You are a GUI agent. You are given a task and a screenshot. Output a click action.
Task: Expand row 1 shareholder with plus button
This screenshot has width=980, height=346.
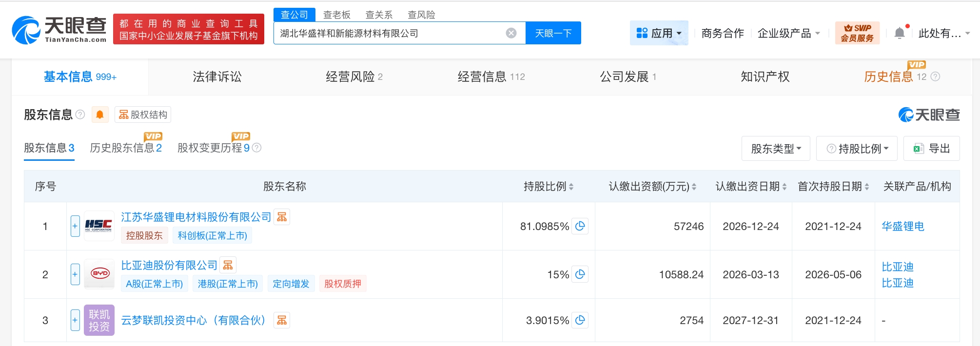pyautogui.click(x=75, y=226)
